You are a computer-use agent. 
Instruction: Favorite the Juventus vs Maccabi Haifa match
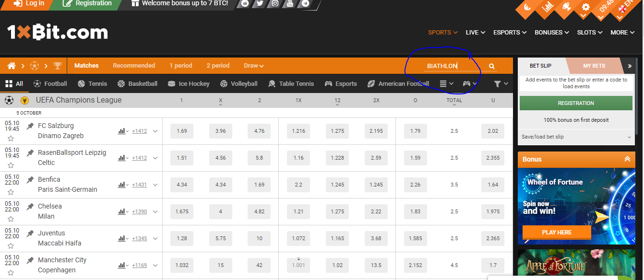point(11,245)
